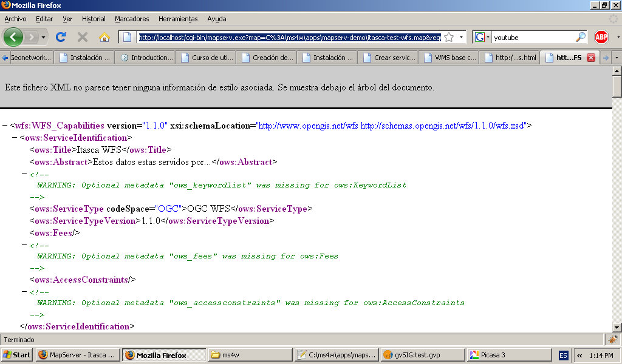
Task: Open gvSIG:test.gvp from the taskbar
Action: pyautogui.click(x=421, y=355)
